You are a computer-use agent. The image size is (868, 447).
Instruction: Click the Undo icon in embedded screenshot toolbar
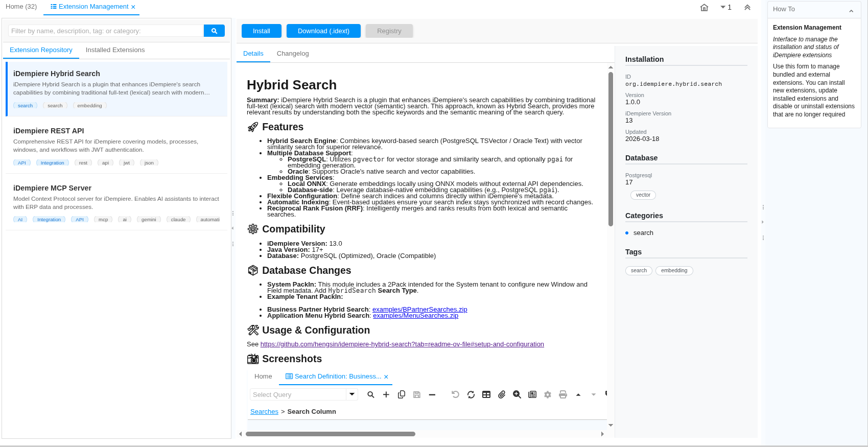click(x=456, y=394)
